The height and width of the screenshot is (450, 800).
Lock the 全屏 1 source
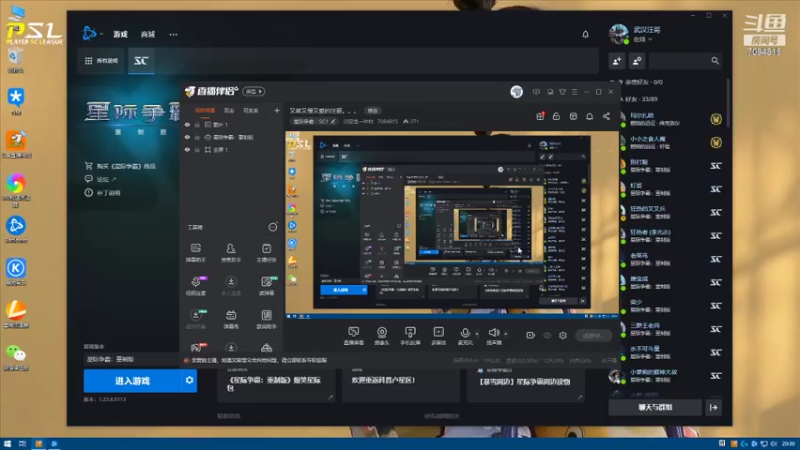coord(197,149)
